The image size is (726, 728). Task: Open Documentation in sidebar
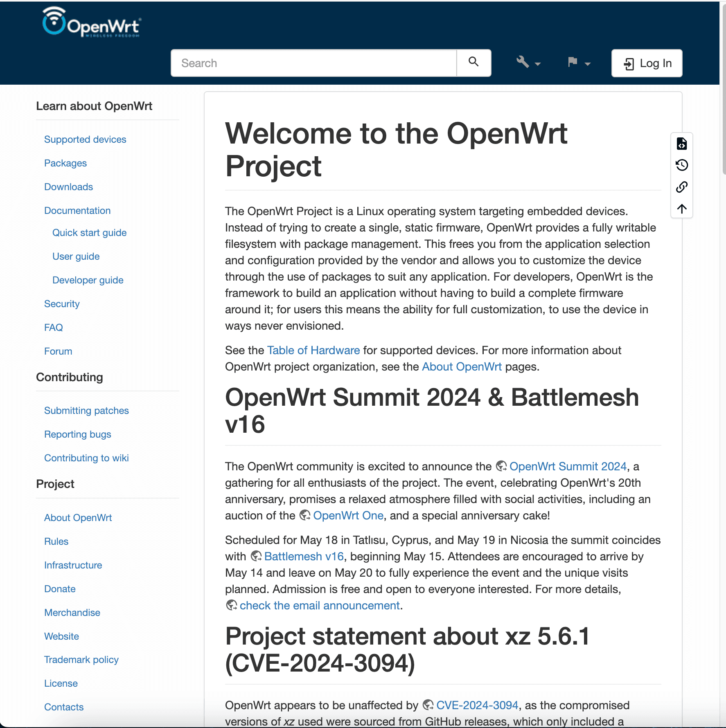[77, 211]
